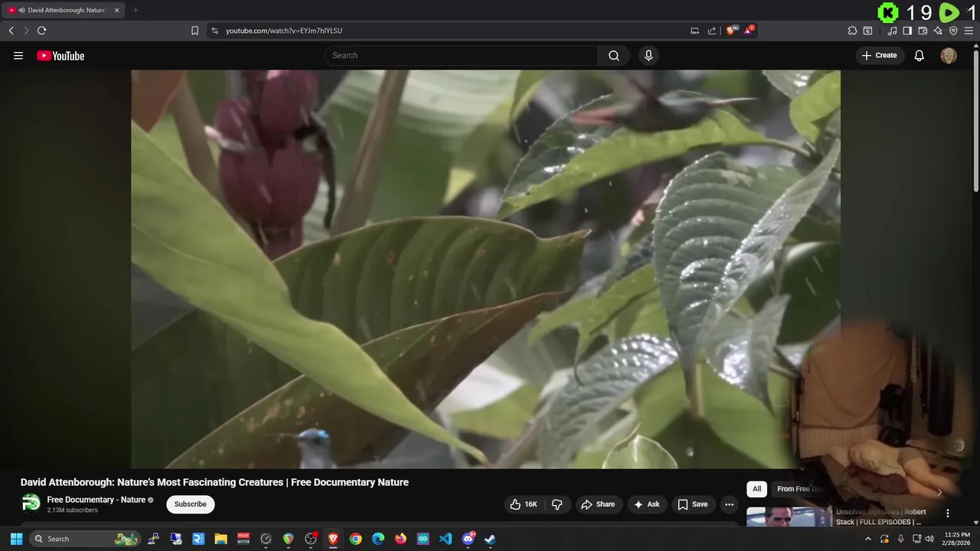Screen dimensions: 980x551
Task: Open File Explorer from taskbar
Action: point(220,539)
